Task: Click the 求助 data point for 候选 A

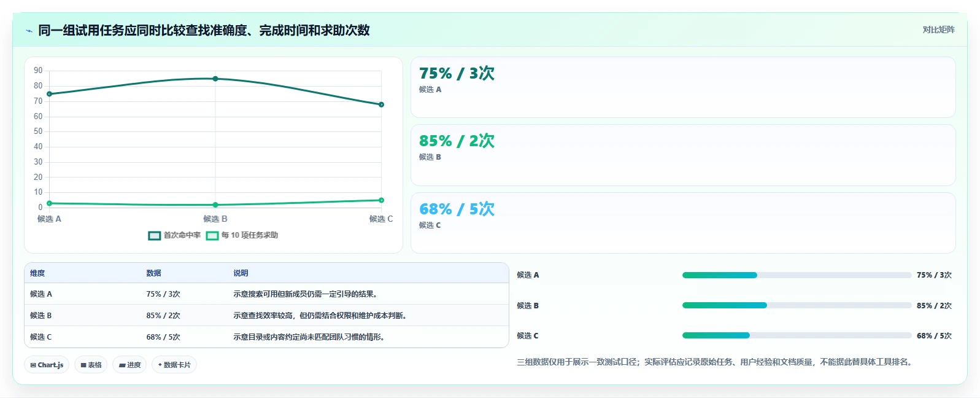Action: pos(49,203)
